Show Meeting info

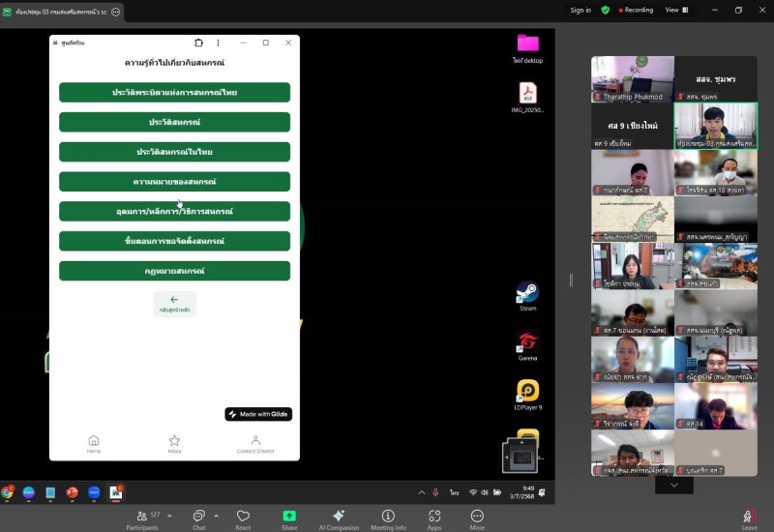tap(388, 518)
